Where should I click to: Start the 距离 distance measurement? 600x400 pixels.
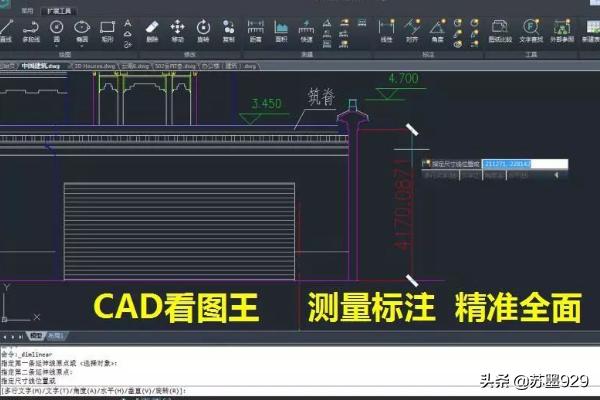click(255, 31)
